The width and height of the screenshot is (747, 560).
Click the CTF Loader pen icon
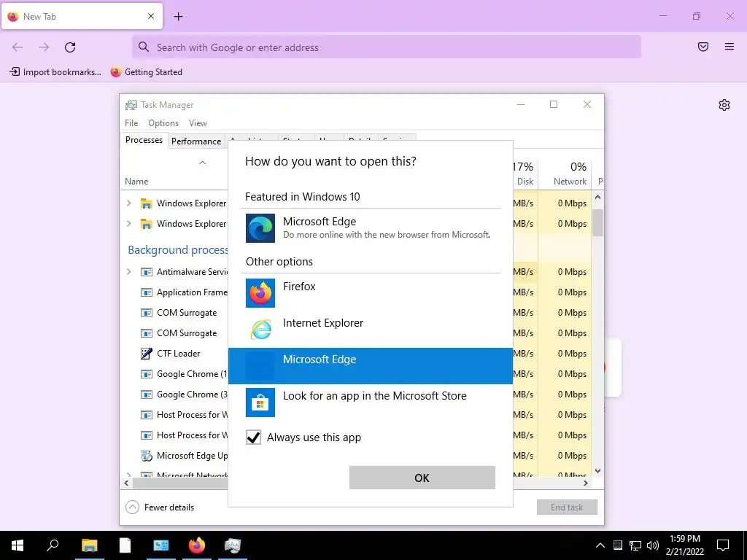[x=146, y=354]
